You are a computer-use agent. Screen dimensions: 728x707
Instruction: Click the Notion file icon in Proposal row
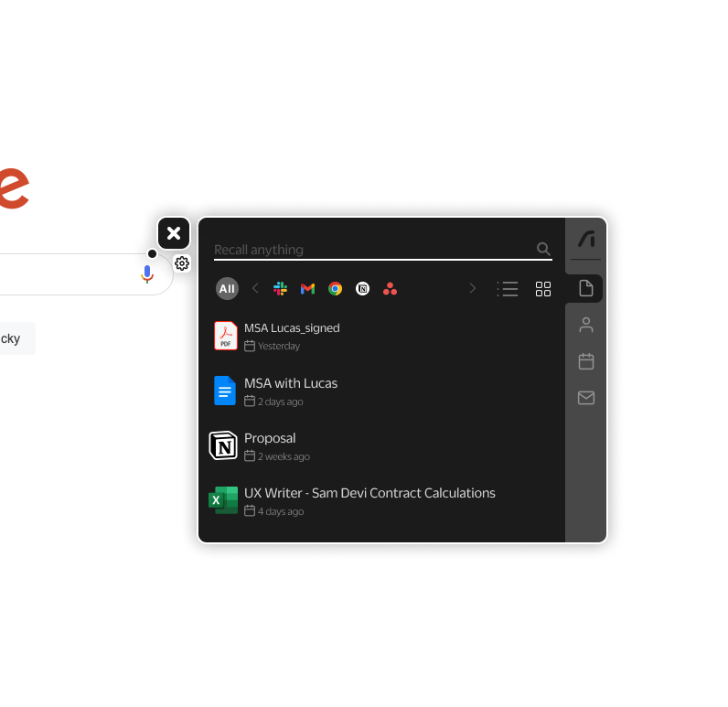coord(223,445)
